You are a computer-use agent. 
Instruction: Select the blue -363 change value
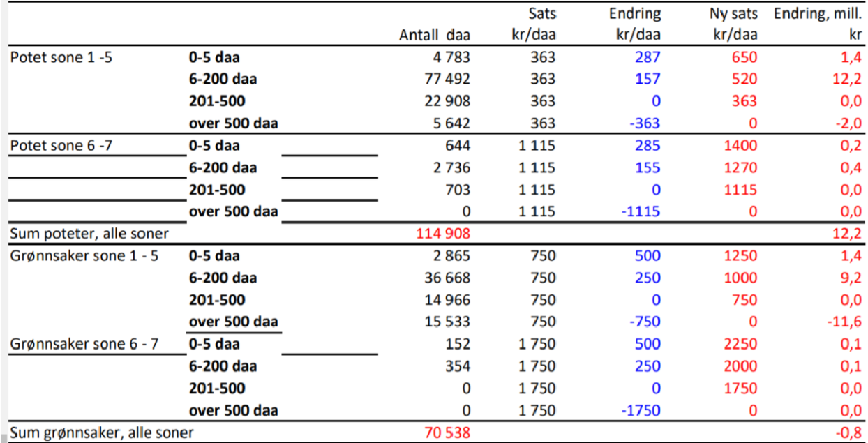(644, 123)
